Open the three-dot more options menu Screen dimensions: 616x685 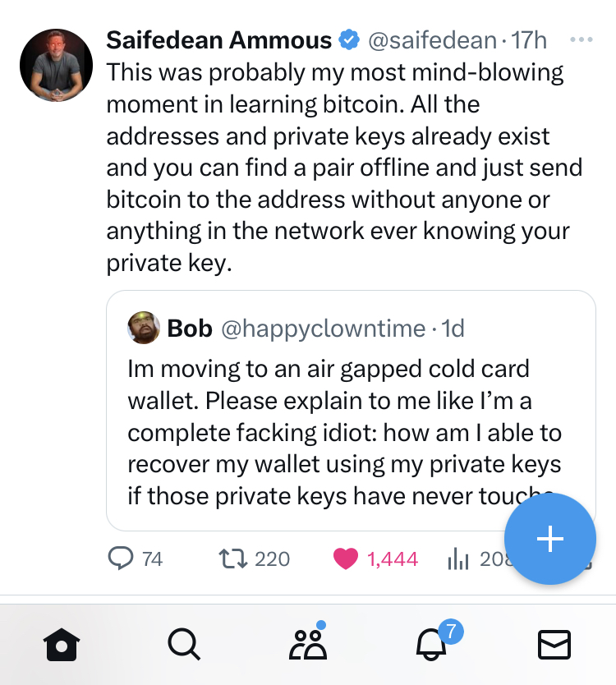pos(581,39)
